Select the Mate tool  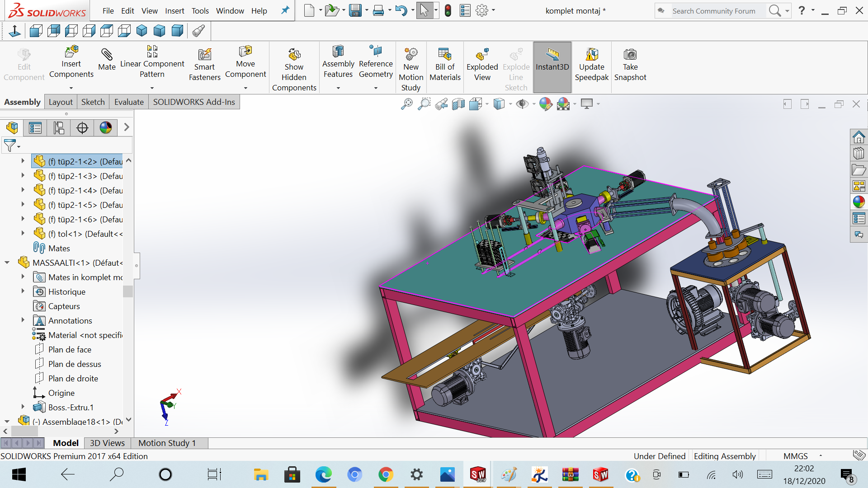[107, 59]
